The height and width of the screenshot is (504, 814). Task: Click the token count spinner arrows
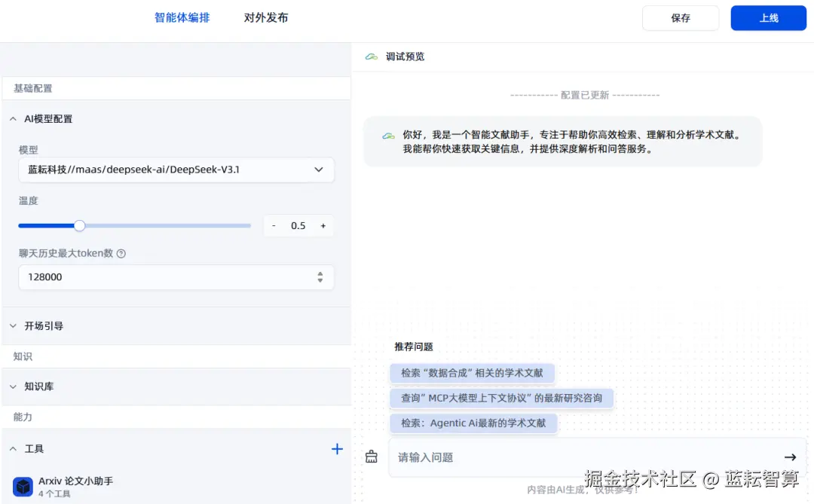320,277
